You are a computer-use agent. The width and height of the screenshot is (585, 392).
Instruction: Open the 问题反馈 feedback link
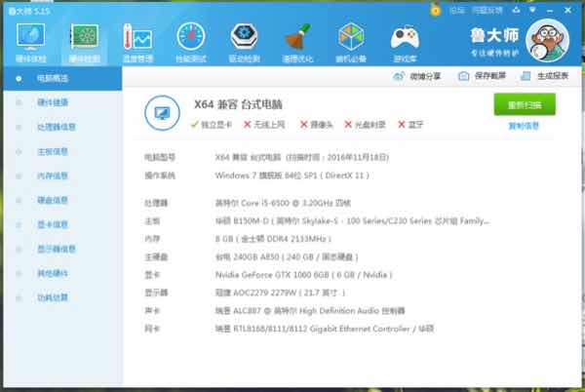(487, 11)
